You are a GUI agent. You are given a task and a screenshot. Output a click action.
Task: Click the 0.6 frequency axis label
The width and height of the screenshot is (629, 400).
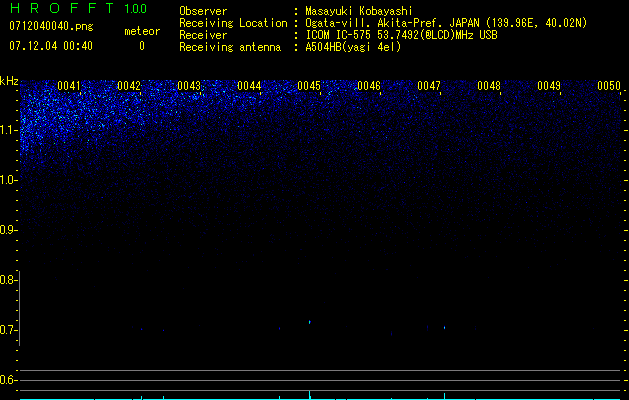point(7,380)
